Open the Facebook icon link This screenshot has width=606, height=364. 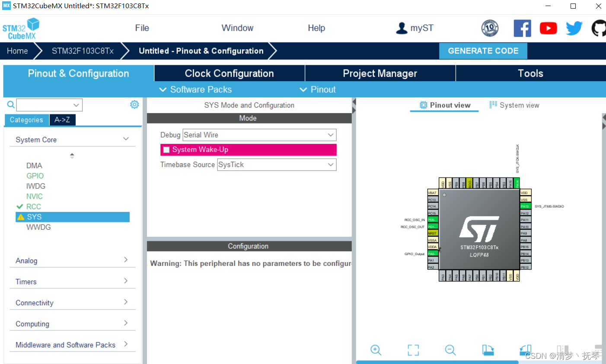pos(522,28)
